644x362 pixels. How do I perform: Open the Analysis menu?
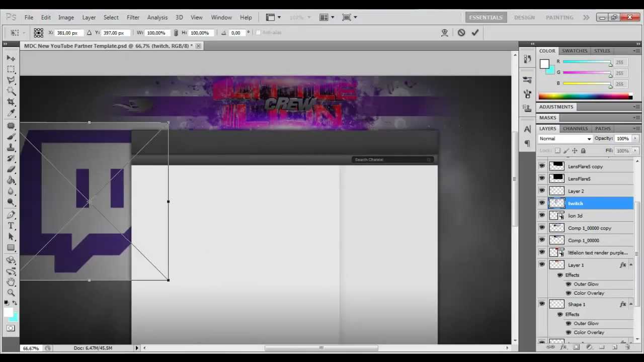[x=157, y=17]
